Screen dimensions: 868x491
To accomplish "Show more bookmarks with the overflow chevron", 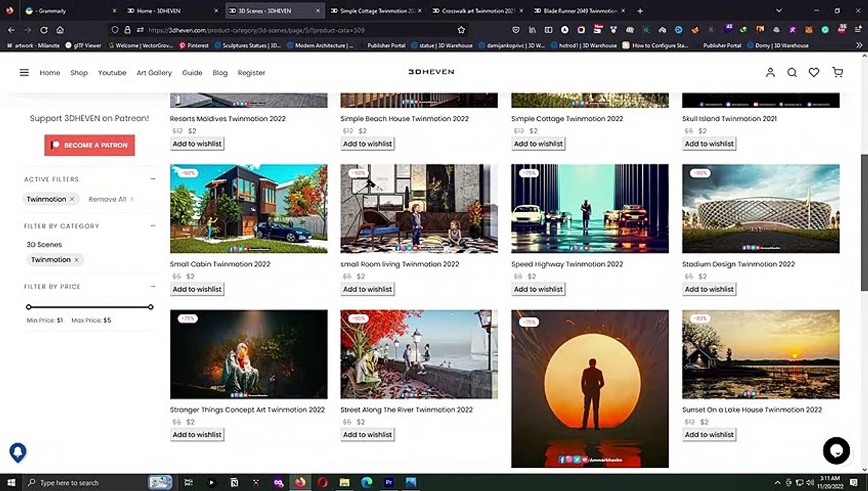I will click(858, 46).
